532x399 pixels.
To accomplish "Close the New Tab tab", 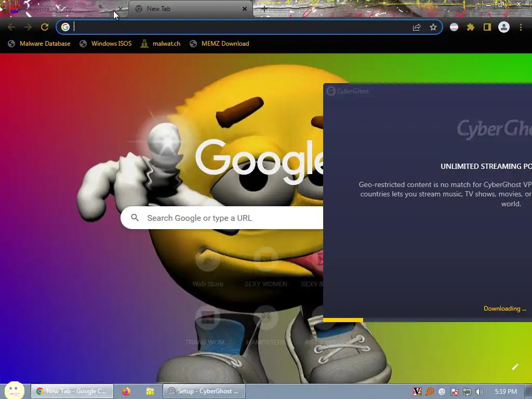I will tap(245, 9).
